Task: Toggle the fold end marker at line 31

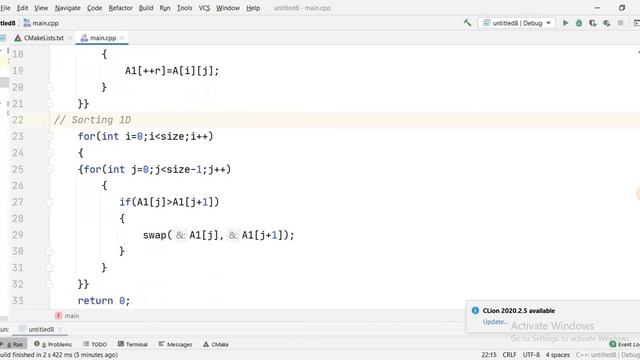Action: coord(49,268)
